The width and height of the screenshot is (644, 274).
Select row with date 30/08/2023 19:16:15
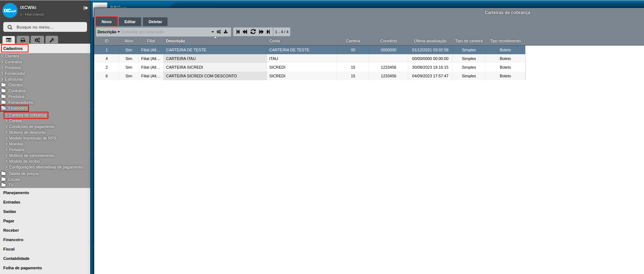pyautogui.click(x=310, y=67)
